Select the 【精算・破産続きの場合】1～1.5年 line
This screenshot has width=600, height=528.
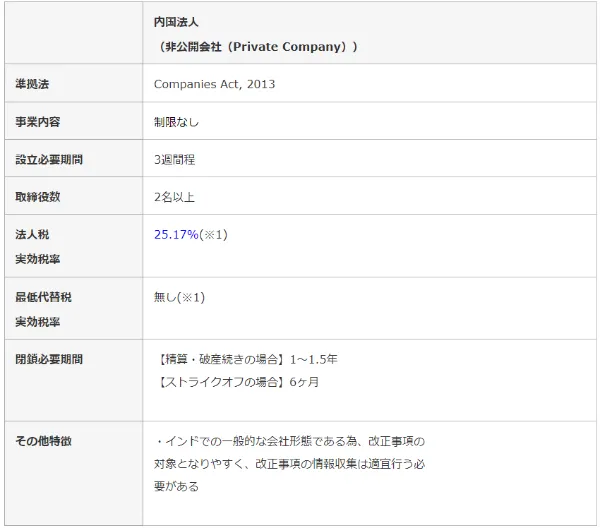246,359
